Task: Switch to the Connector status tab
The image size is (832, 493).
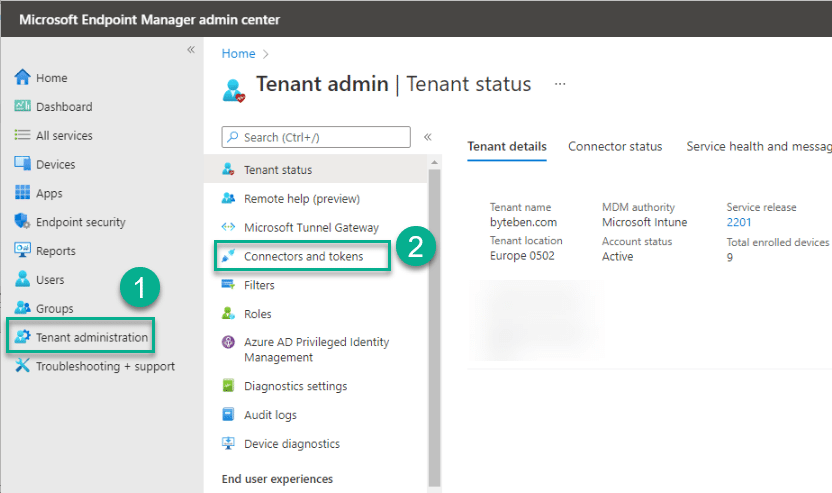Action: [615, 146]
